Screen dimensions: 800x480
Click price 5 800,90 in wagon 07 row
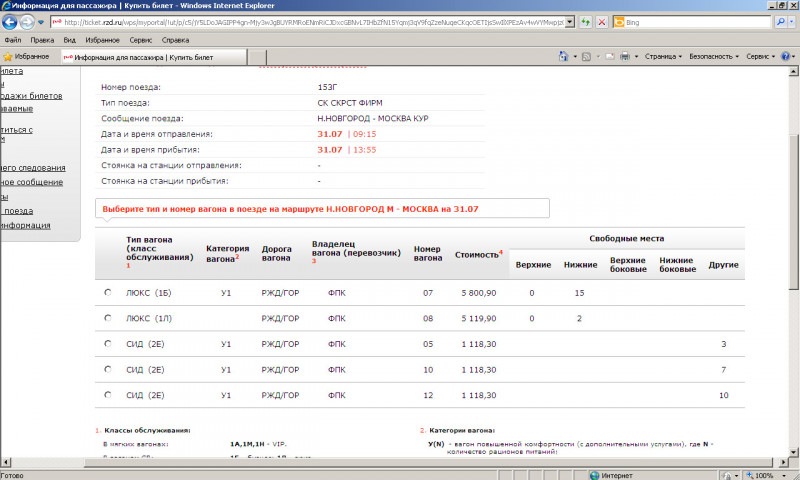(x=479, y=293)
